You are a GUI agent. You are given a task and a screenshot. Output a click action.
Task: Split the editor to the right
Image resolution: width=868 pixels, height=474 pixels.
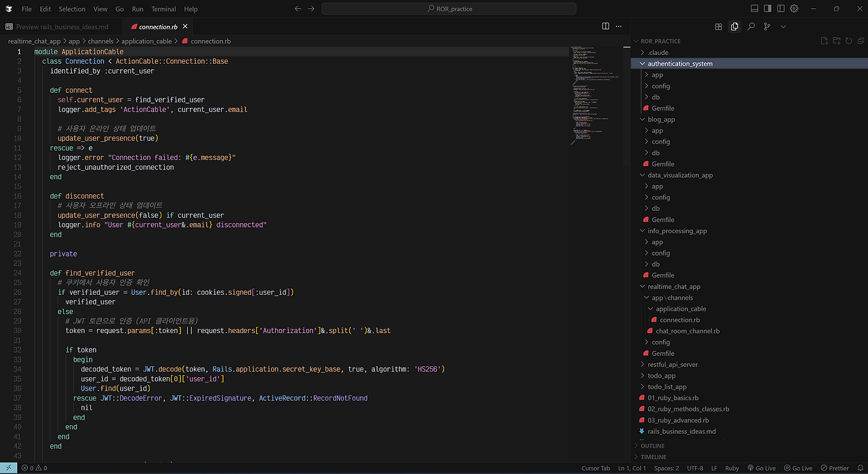(x=606, y=26)
